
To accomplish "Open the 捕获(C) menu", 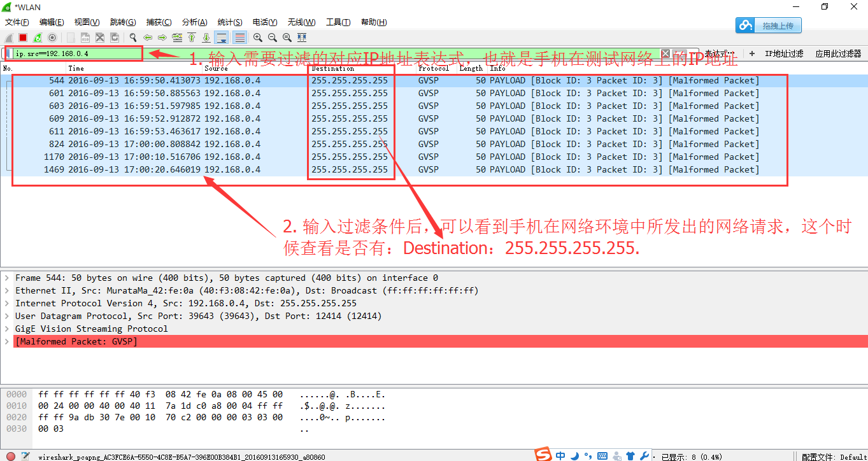I will tap(159, 22).
